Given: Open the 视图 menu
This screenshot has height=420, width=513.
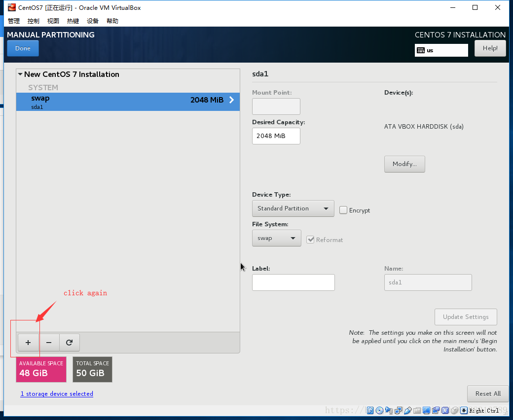Looking at the screenshot, I should click(53, 21).
